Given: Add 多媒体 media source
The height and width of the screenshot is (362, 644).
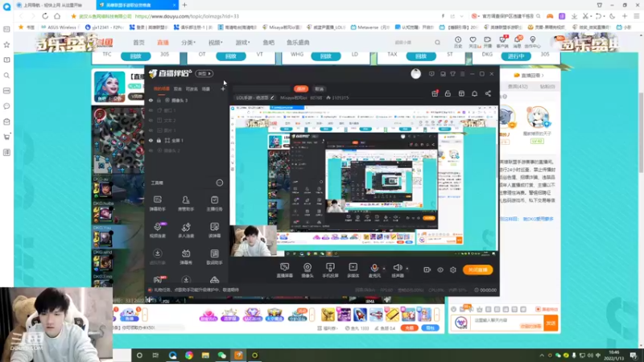Looking at the screenshot, I should (353, 270).
